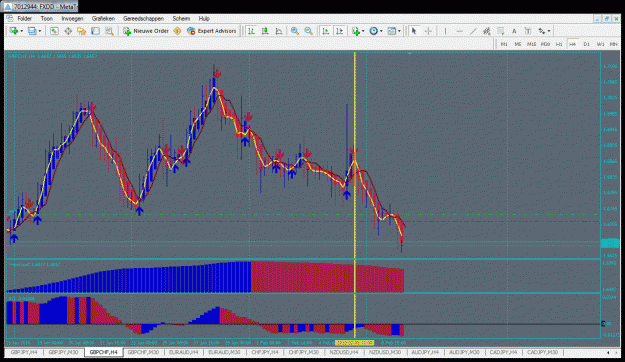The height and width of the screenshot is (362, 625).
Task: Click the Nieuwe Order button
Action: (146, 31)
